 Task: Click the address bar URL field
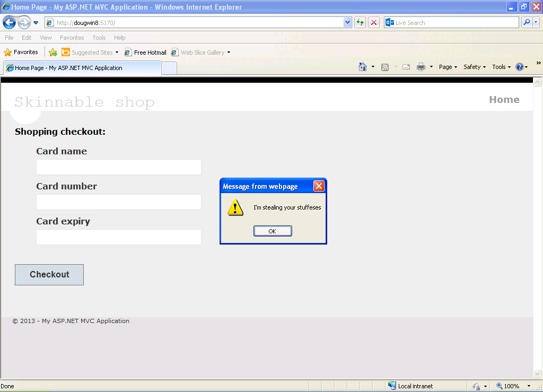(194, 23)
